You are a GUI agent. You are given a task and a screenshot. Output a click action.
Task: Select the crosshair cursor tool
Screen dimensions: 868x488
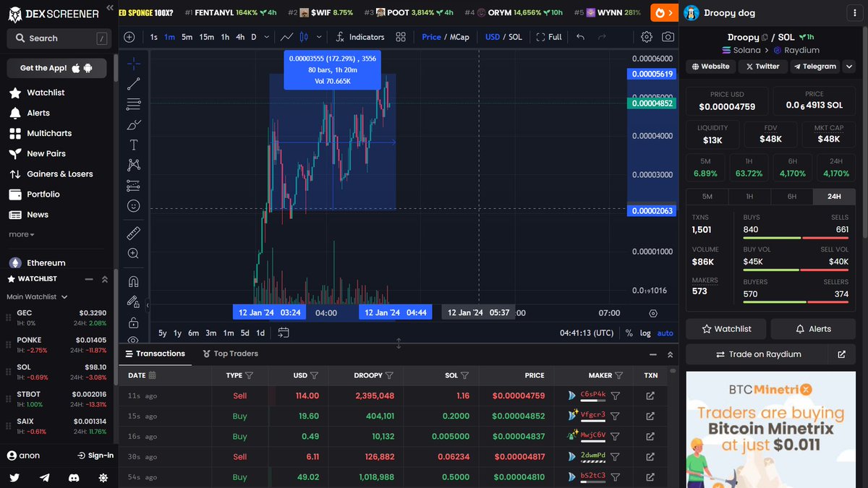[x=134, y=63]
